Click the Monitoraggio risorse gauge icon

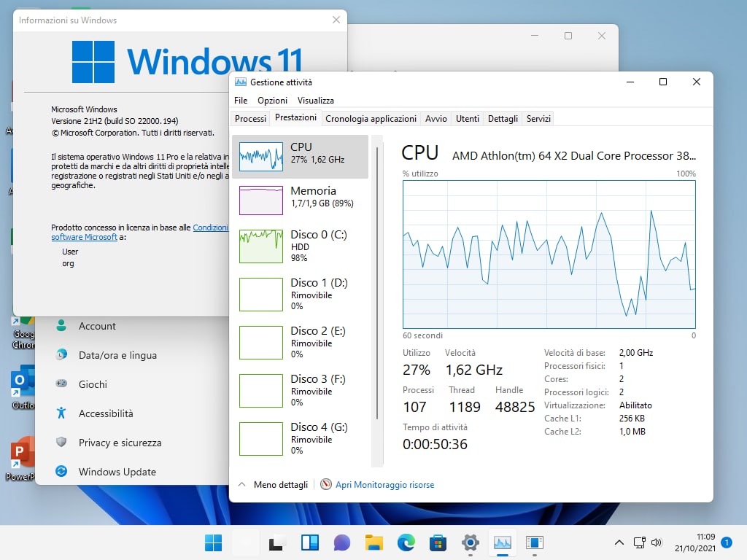(326, 484)
